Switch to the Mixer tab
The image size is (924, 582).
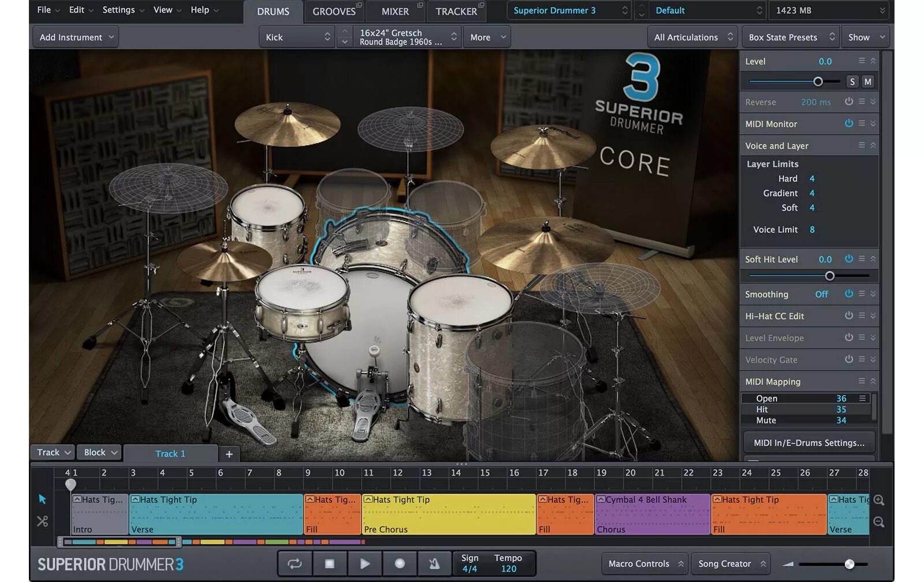click(x=395, y=12)
